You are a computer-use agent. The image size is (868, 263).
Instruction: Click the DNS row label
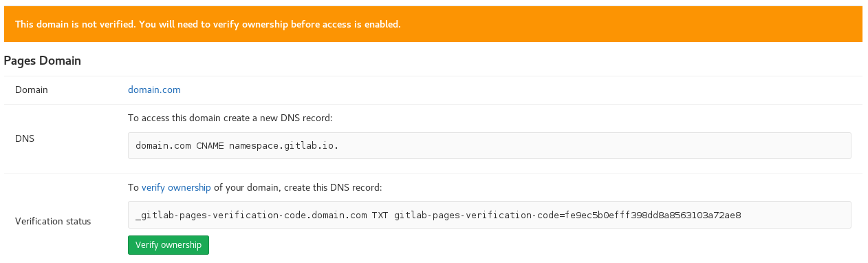25,138
